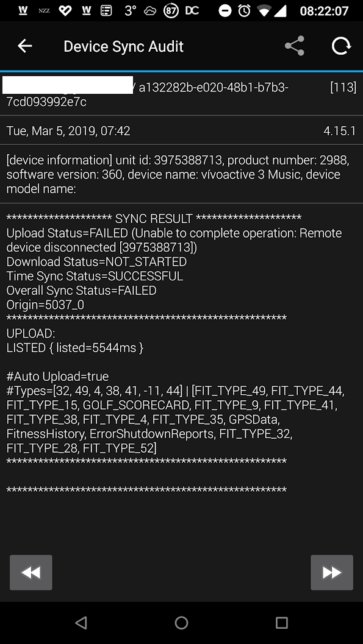Tap the share icon to export the audit
This screenshot has width=363, height=644.
tap(295, 46)
